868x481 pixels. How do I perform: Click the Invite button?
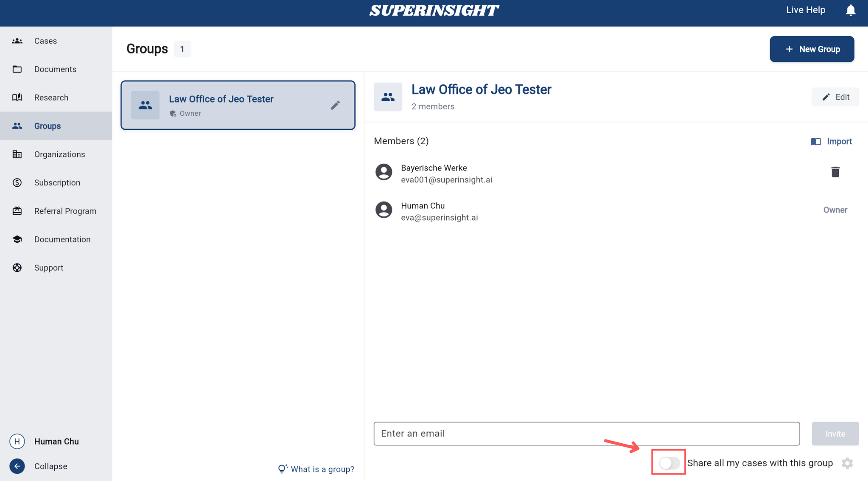835,433
